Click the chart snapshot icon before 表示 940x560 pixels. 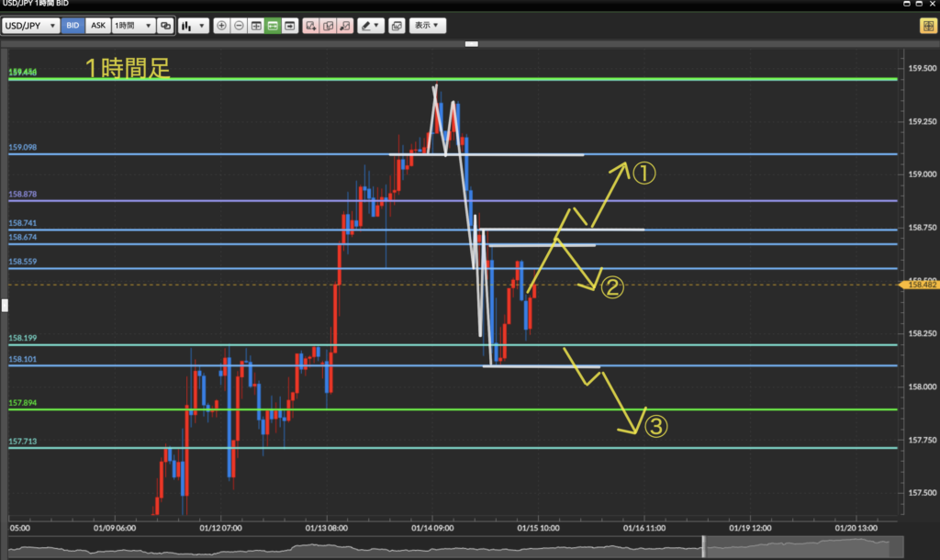point(397,26)
